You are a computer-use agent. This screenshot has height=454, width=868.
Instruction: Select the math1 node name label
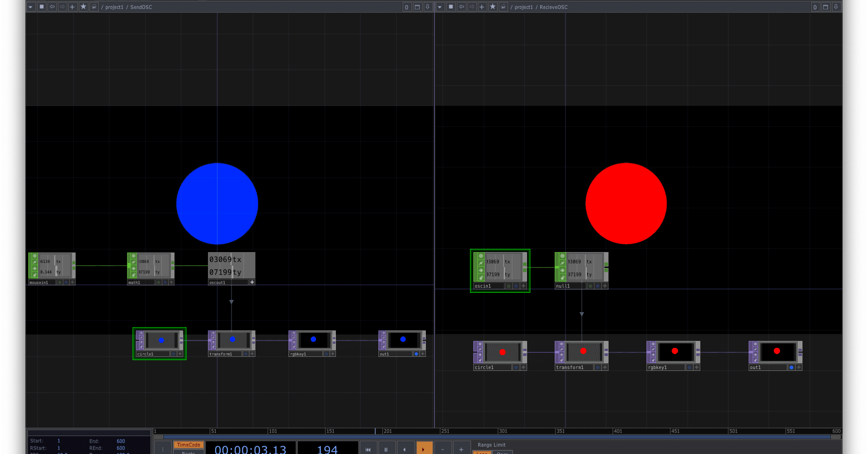(x=141, y=282)
